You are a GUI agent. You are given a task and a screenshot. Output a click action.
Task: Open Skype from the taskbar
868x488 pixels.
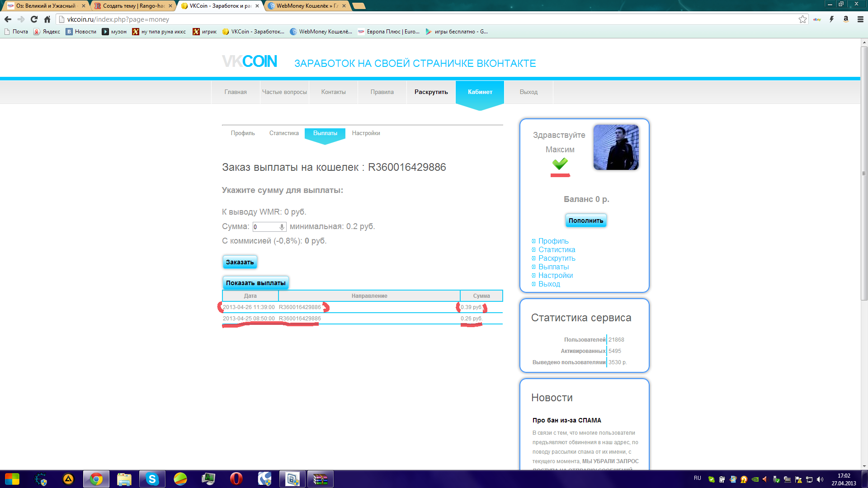click(152, 479)
